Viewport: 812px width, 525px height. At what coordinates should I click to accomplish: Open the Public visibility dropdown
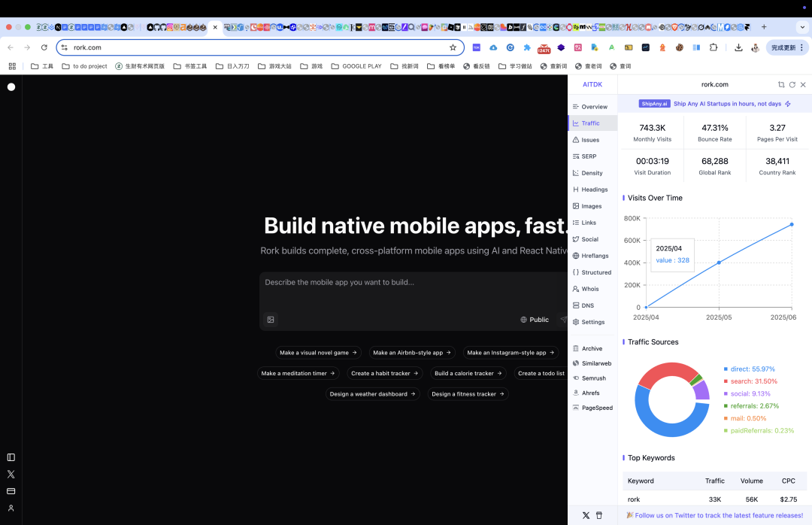point(534,320)
